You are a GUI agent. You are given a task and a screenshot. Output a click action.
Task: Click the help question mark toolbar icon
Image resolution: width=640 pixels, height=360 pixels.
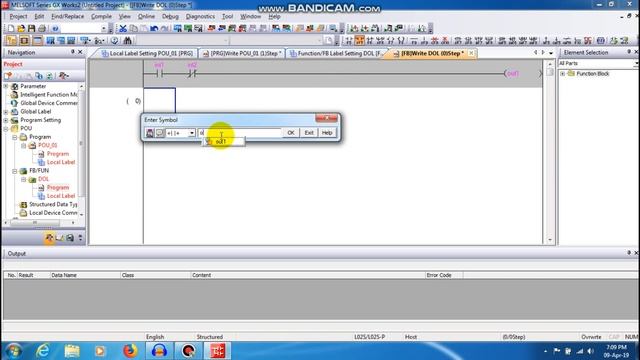pos(55,28)
